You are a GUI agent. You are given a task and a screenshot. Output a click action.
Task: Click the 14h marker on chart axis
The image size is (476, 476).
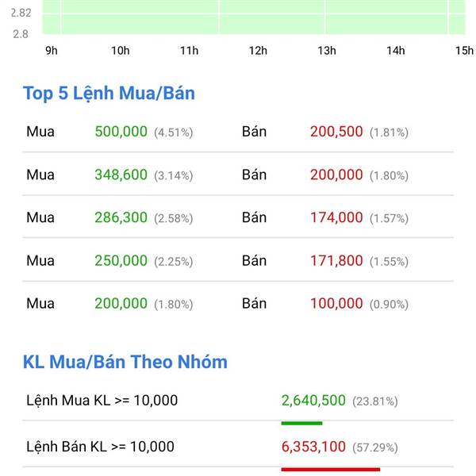click(396, 51)
